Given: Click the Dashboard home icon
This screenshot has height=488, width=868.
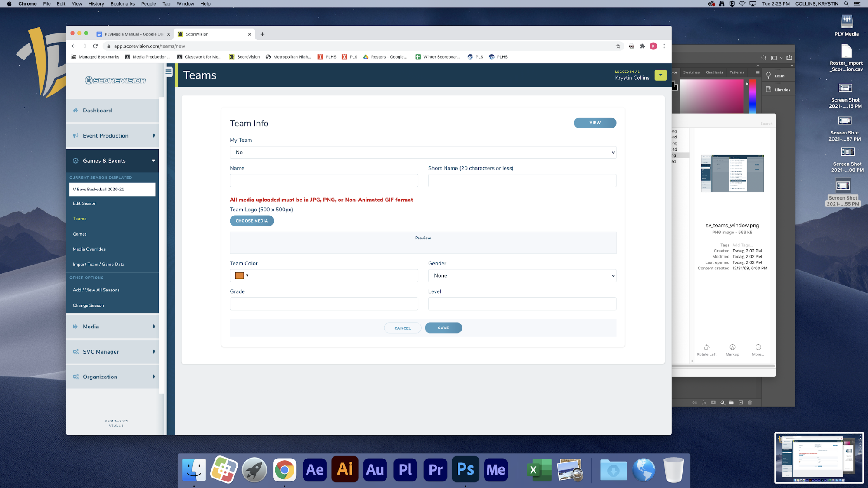Looking at the screenshot, I should pos(76,111).
